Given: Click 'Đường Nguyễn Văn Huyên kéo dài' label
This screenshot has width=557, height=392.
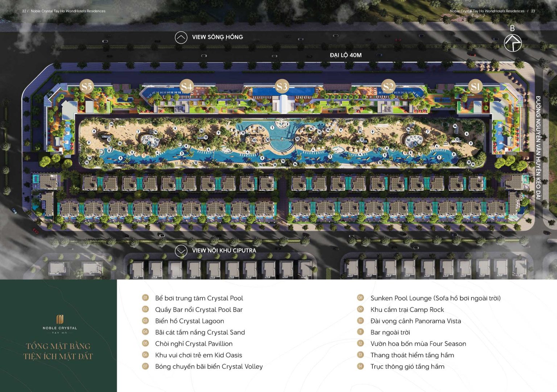Looking at the screenshot, I should pos(538,147).
